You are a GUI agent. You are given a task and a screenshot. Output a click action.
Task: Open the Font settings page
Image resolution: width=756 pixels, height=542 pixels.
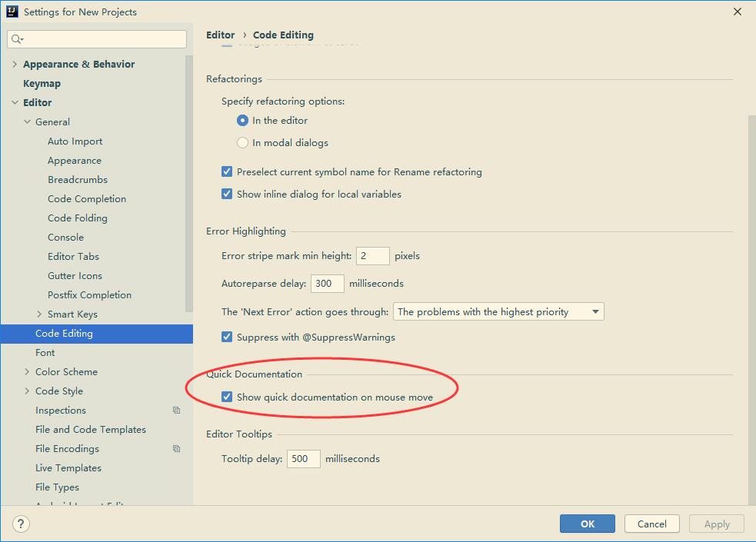click(x=45, y=353)
